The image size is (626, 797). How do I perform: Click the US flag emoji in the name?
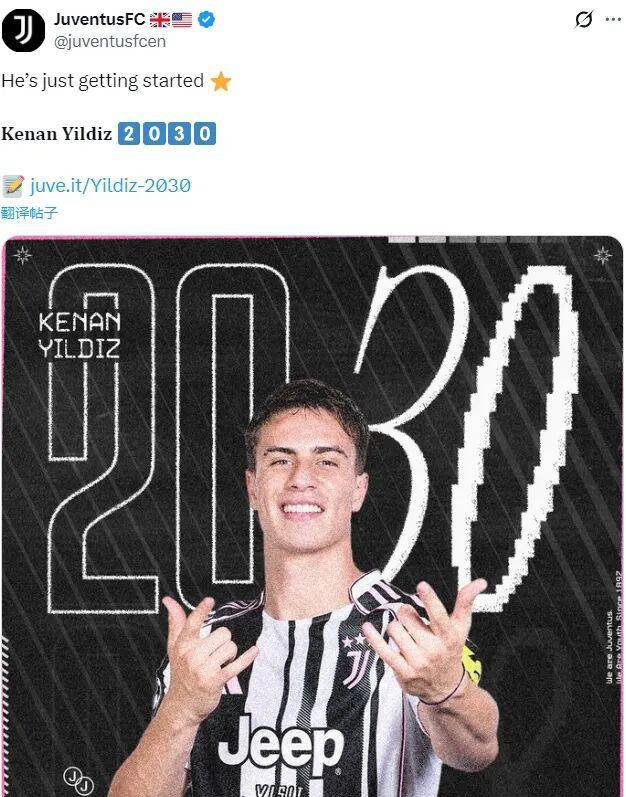182,20
